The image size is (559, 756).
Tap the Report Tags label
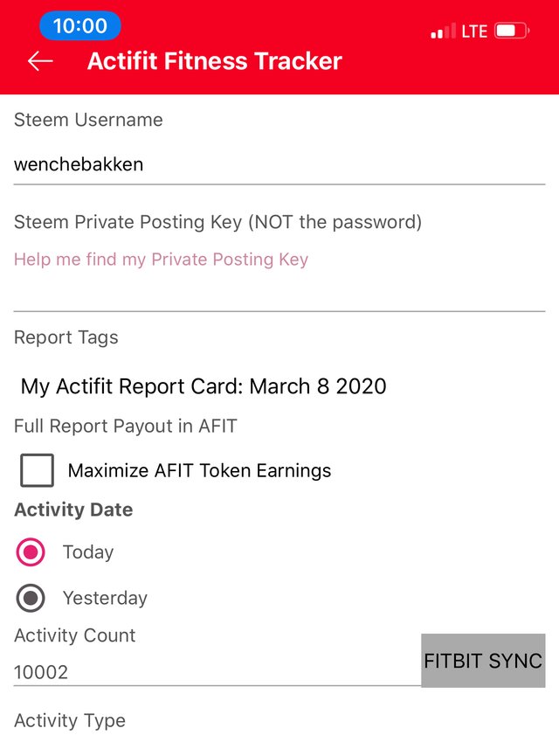tap(66, 337)
